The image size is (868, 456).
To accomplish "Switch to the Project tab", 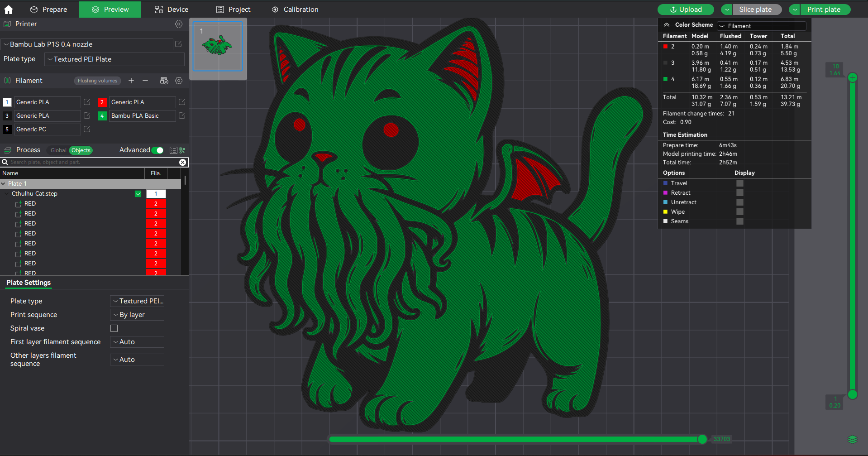I will pos(234,10).
